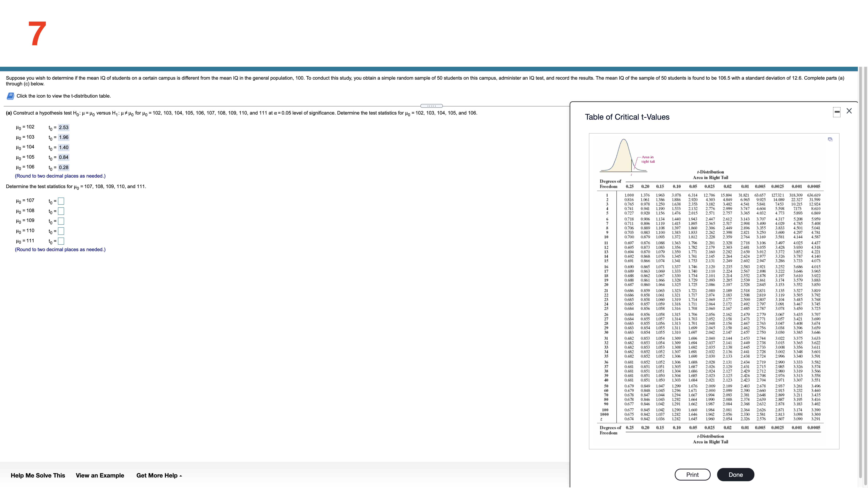Click View an Example
This screenshot has width=868, height=488.
click(100, 475)
